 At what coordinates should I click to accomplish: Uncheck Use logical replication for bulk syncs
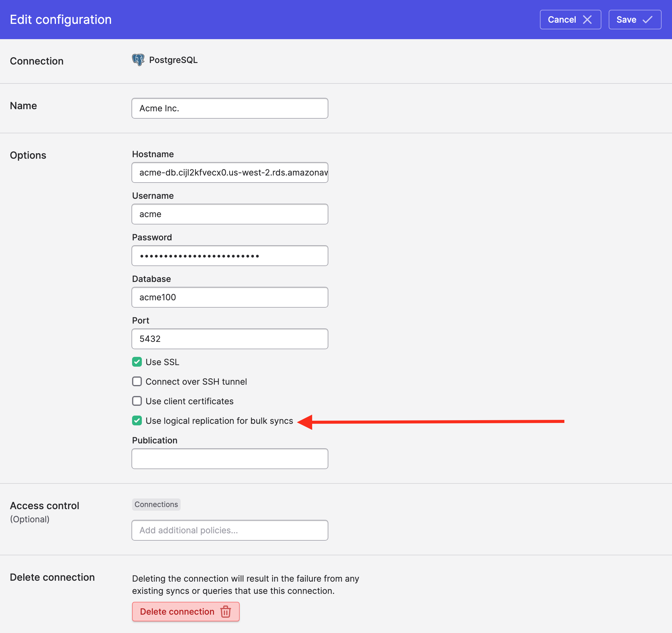(137, 421)
